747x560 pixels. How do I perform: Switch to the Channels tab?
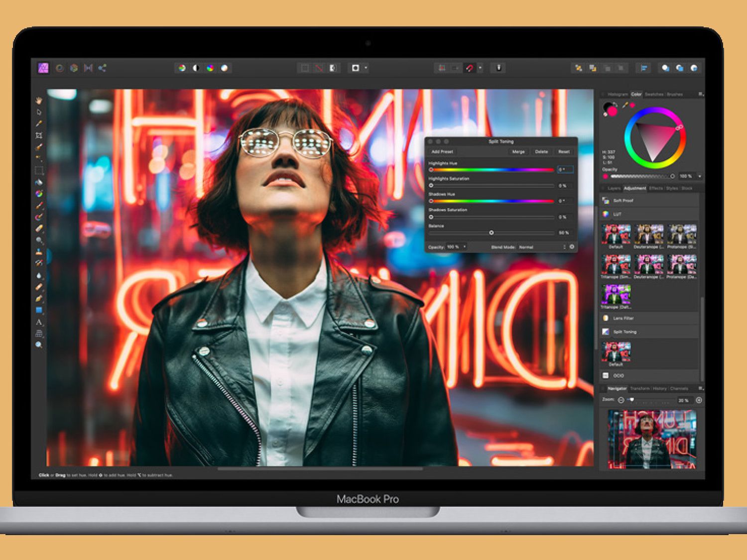(x=679, y=388)
